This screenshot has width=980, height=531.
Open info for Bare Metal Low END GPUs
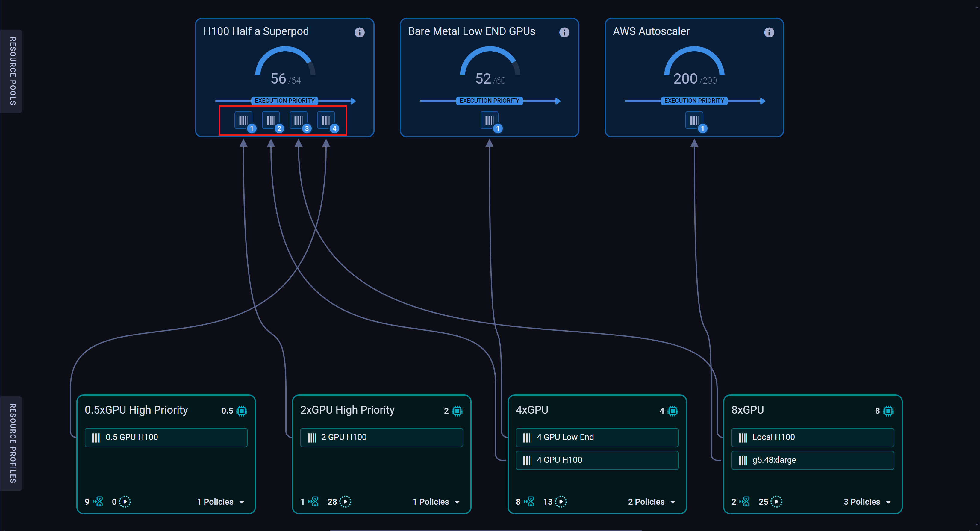pos(564,32)
